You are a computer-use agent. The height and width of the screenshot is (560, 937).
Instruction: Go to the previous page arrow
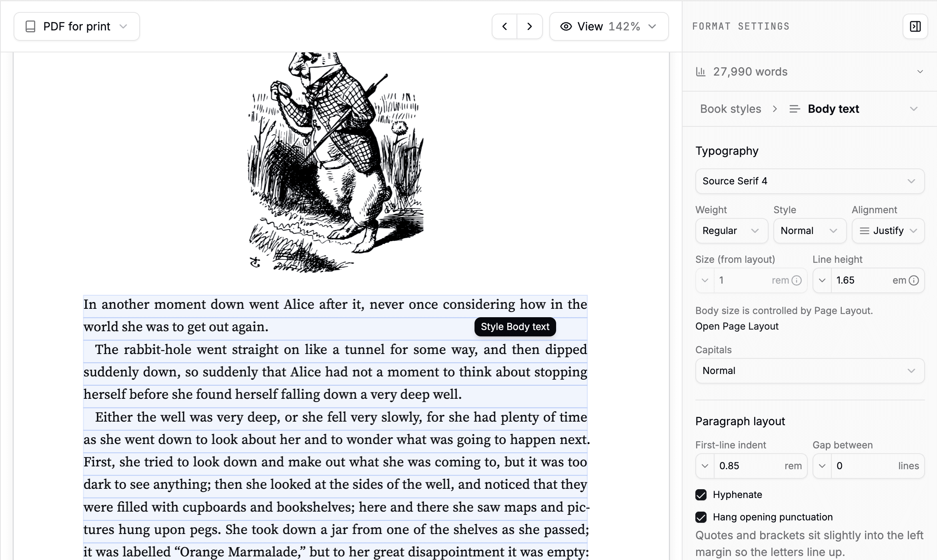point(505,26)
